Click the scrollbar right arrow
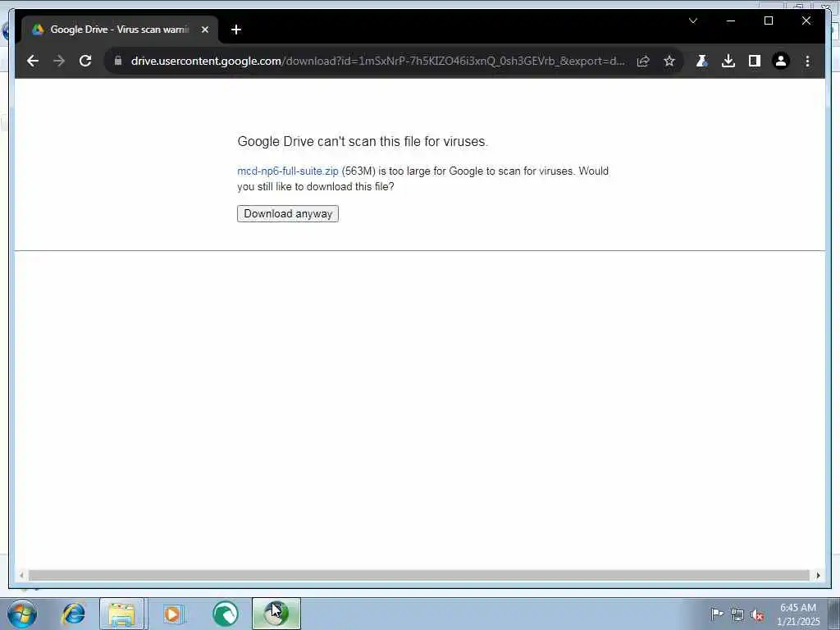The height and width of the screenshot is (630, 840). pyautogui.click(x=818, y=575)
